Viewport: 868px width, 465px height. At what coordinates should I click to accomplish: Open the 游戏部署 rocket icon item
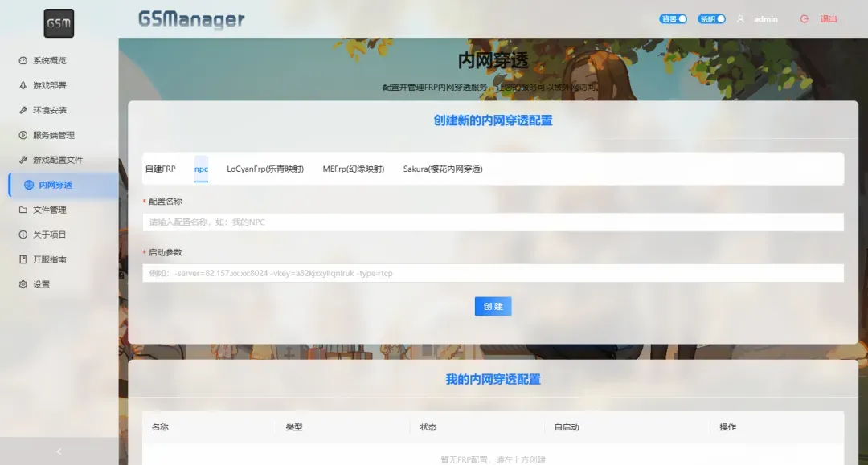pyautogui.click(x=23, y=85)
